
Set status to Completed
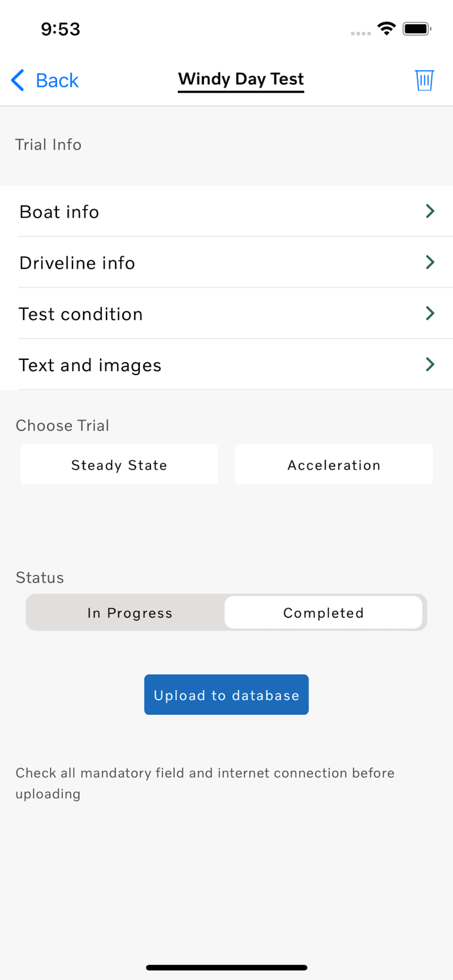click(x=324, y=613)
